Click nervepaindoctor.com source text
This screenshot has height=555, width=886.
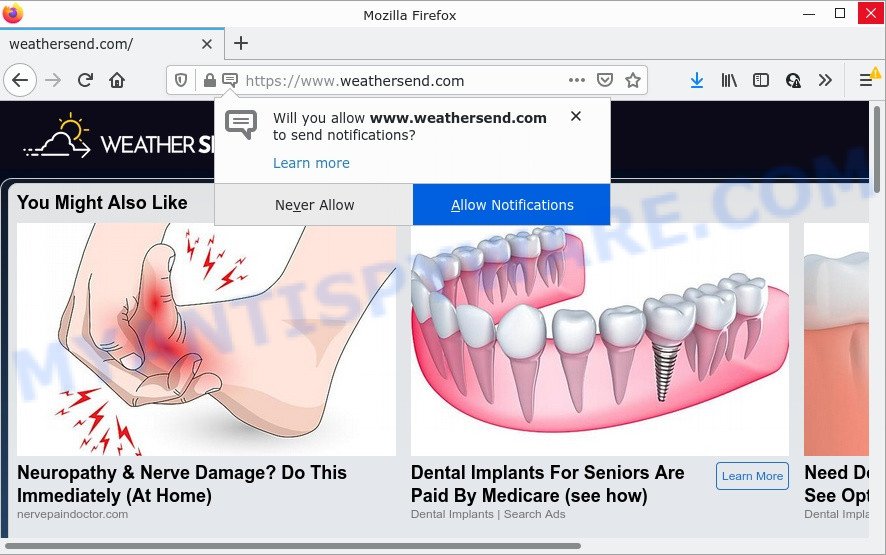[72, 514]
